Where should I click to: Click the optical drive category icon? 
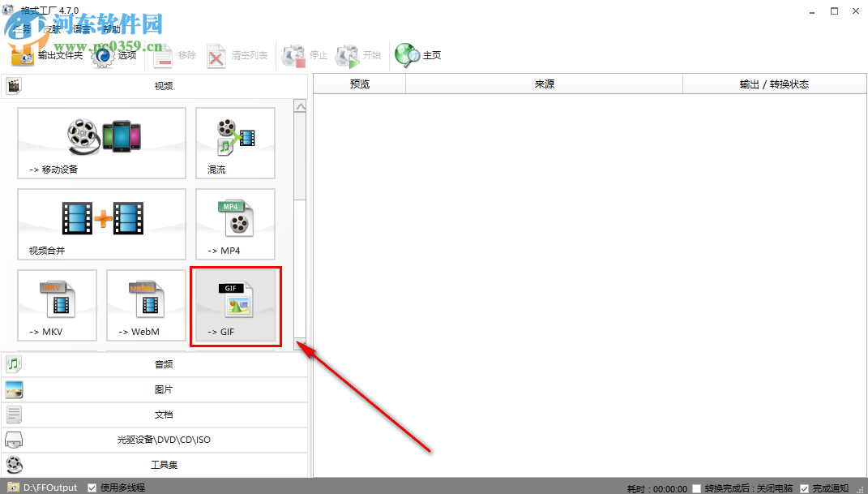coord(14,440)
